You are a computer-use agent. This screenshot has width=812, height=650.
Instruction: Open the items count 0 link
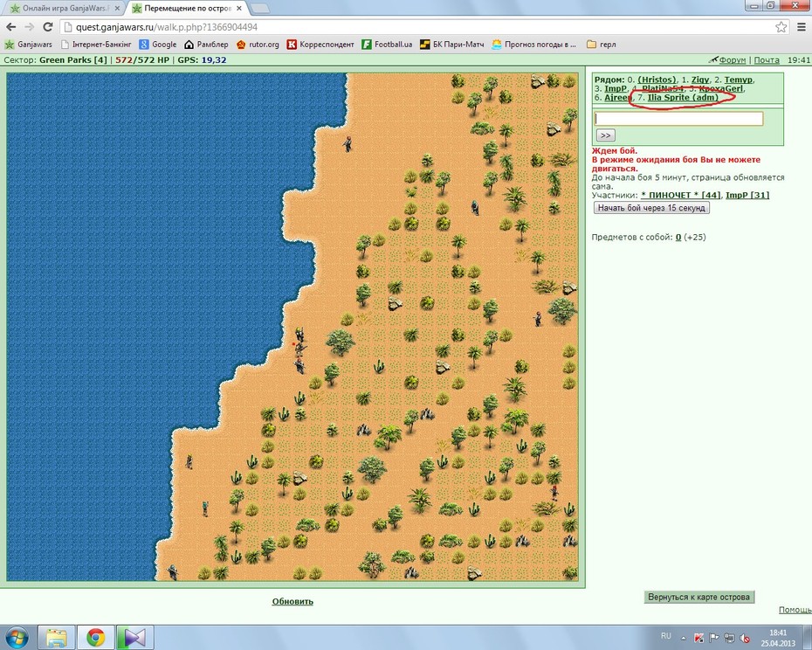point(678,238)
